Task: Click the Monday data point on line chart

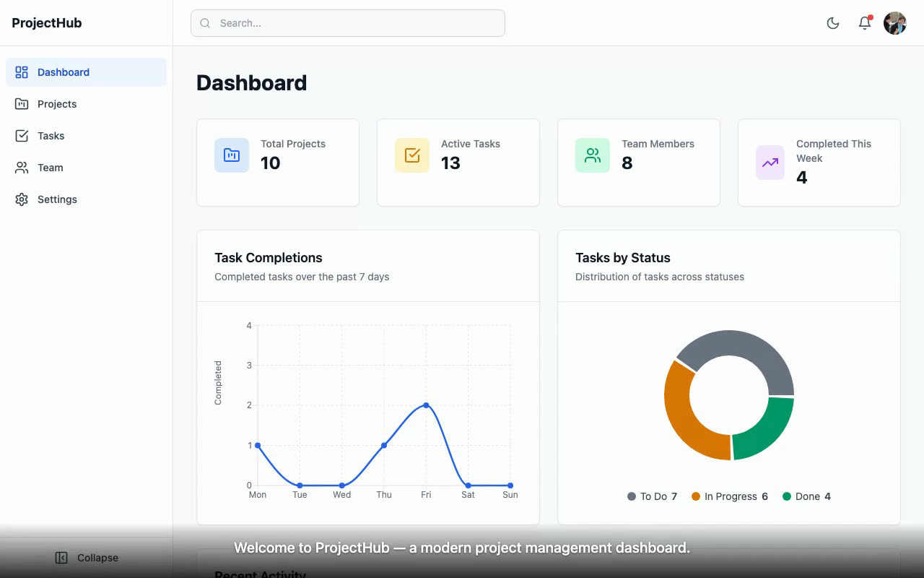Action: click(258, 446)
